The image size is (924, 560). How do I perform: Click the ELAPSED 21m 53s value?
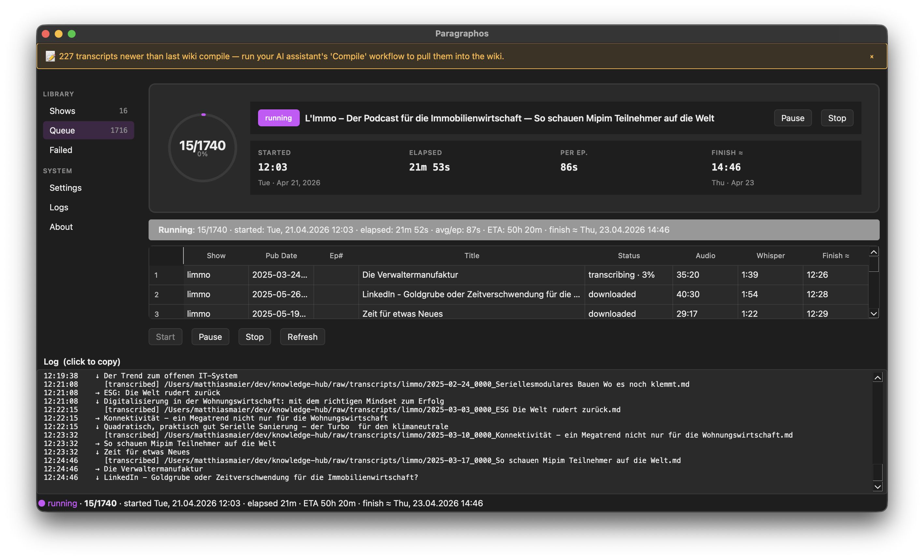pyautogui.click(x=429, y=167)
